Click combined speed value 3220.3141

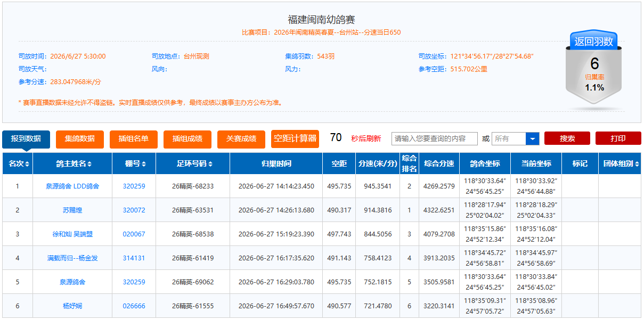439,306
